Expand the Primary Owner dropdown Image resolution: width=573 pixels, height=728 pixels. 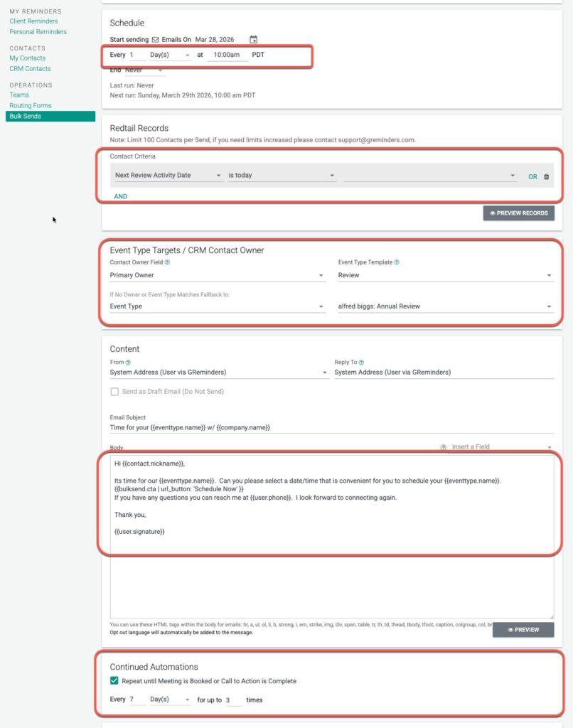pos(217,275)
